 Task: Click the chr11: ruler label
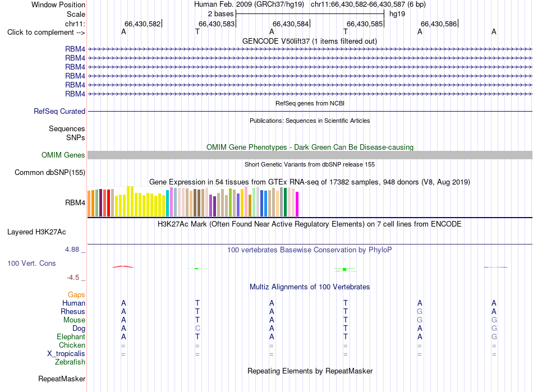(x=75, y=24)
